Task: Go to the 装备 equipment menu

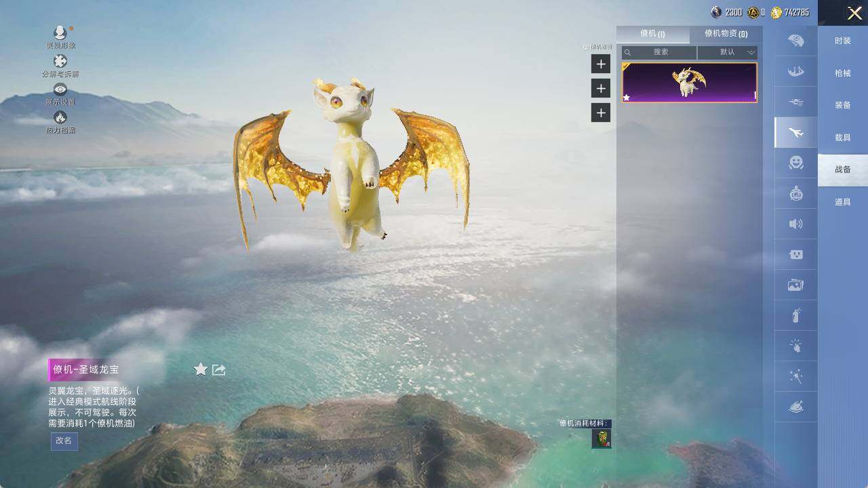Action: tap(843, 105)
